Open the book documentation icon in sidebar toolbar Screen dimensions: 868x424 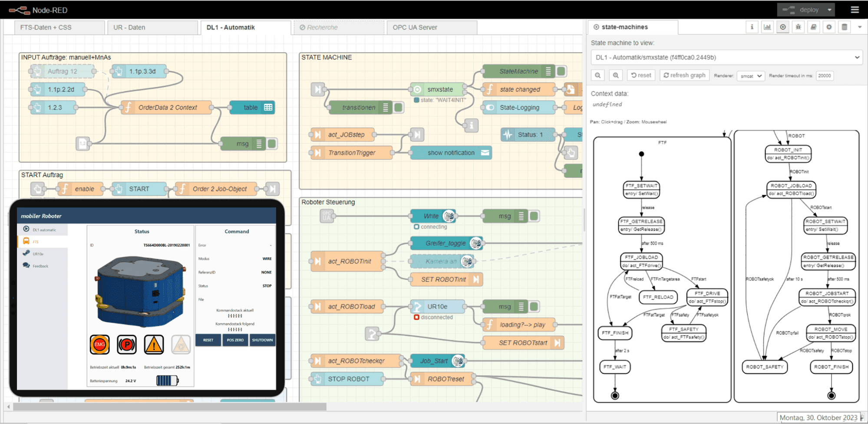pyautogui.click(x=813, y=27)
